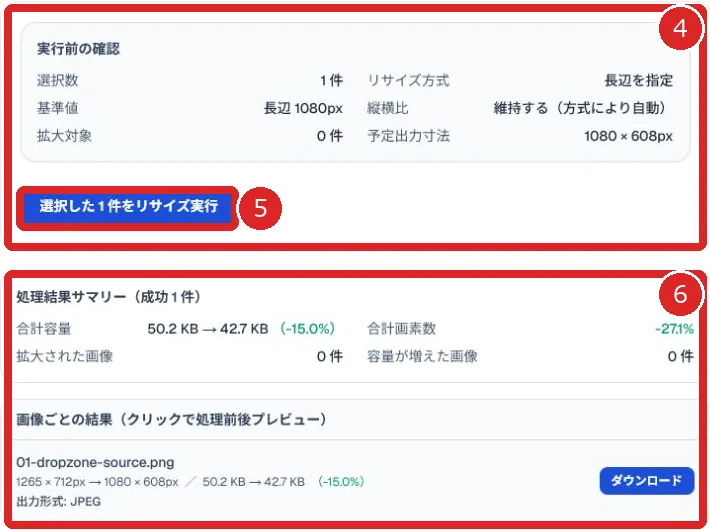Run resize with 選択した1件をリサイズ実行 button
Image resolution: width=710 pixels, height=530 pixels.
click(128, 207)
